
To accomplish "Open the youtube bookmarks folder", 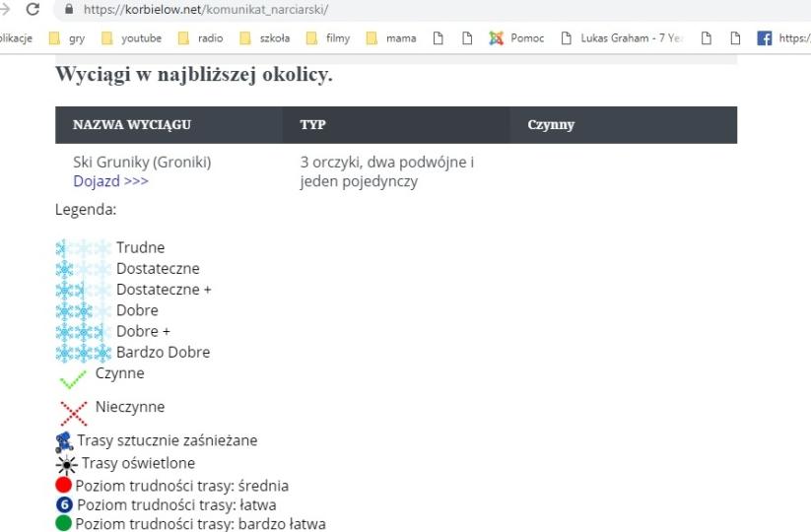I will point(132,39).
